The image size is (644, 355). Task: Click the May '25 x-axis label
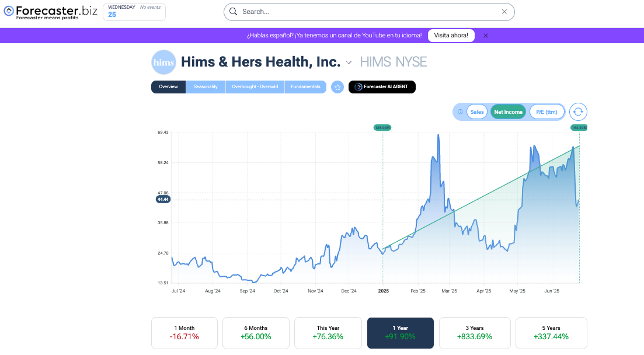[517, 291]
